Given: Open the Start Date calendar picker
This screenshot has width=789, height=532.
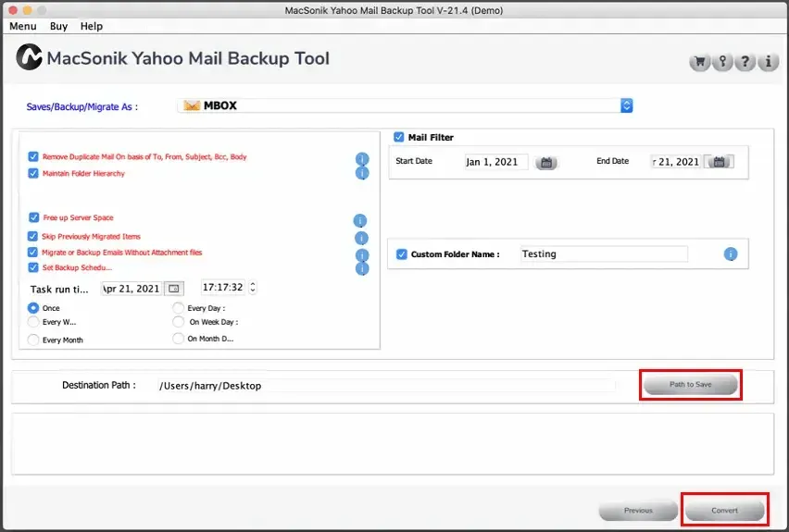Looking at the screenshot, I should (546, 163).
